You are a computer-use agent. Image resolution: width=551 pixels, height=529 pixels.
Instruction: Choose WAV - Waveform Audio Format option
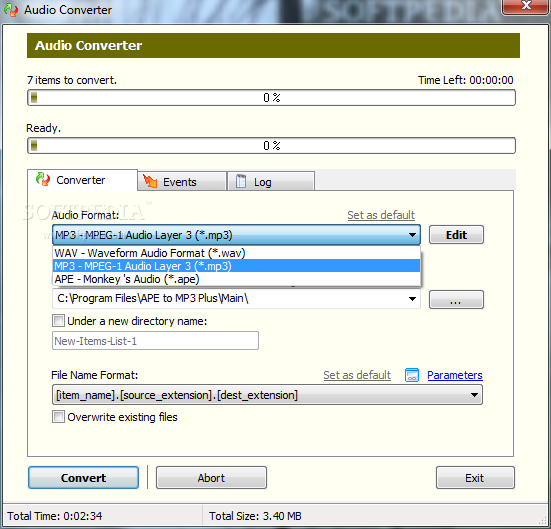tap(236, 253)
